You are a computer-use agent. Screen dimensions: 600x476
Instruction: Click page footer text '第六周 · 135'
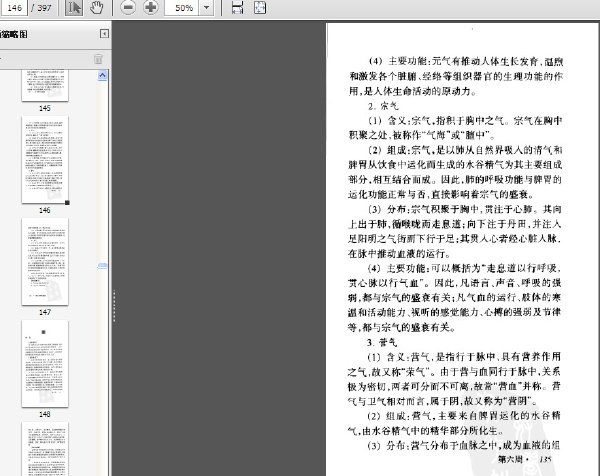(x=525, y=459)
